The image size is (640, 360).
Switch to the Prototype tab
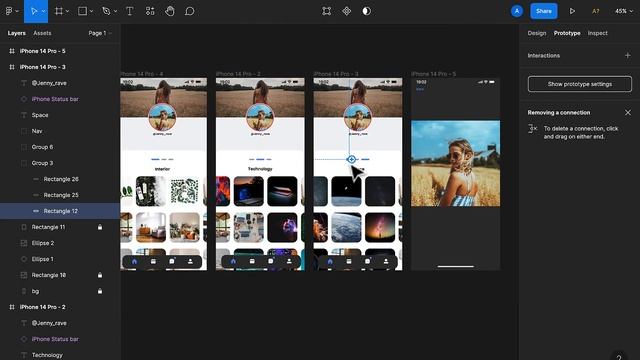567,33
